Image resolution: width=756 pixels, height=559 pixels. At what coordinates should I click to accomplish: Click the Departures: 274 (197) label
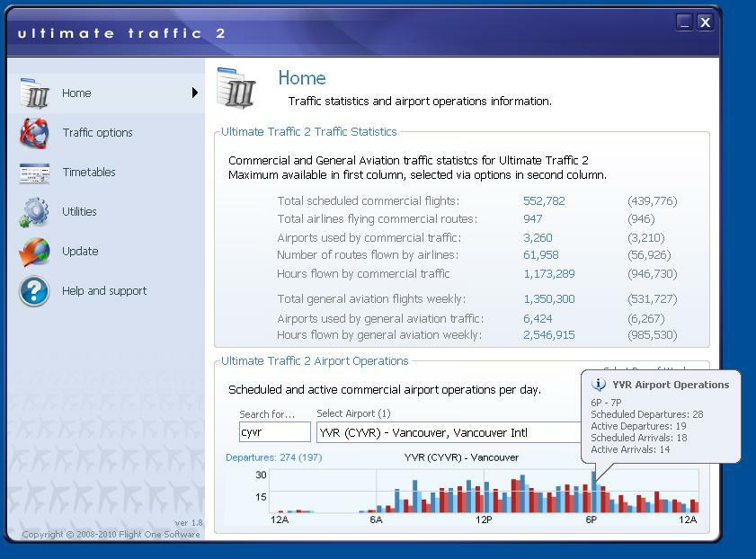coord(273,457)
